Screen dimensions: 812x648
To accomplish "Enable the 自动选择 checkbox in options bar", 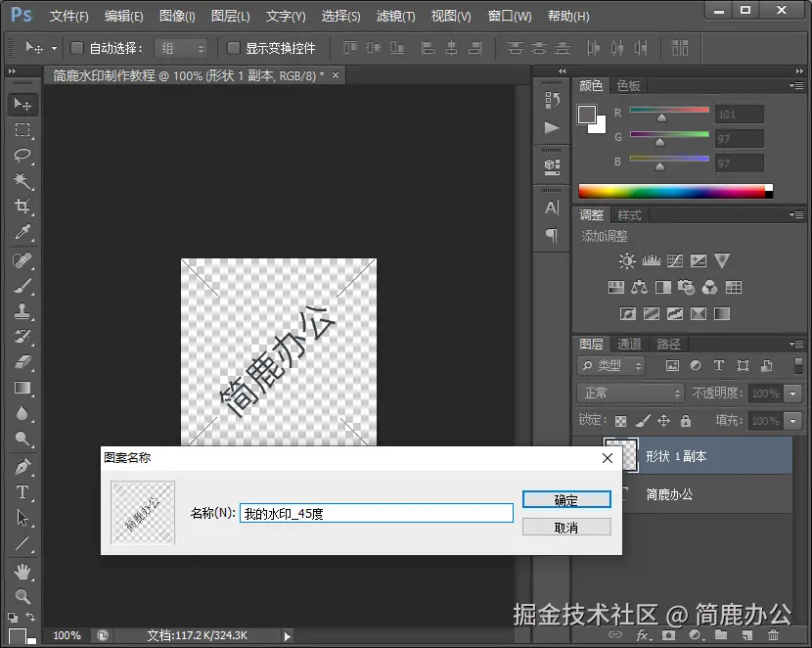I will pyautogui.click(x=76, y=47).
